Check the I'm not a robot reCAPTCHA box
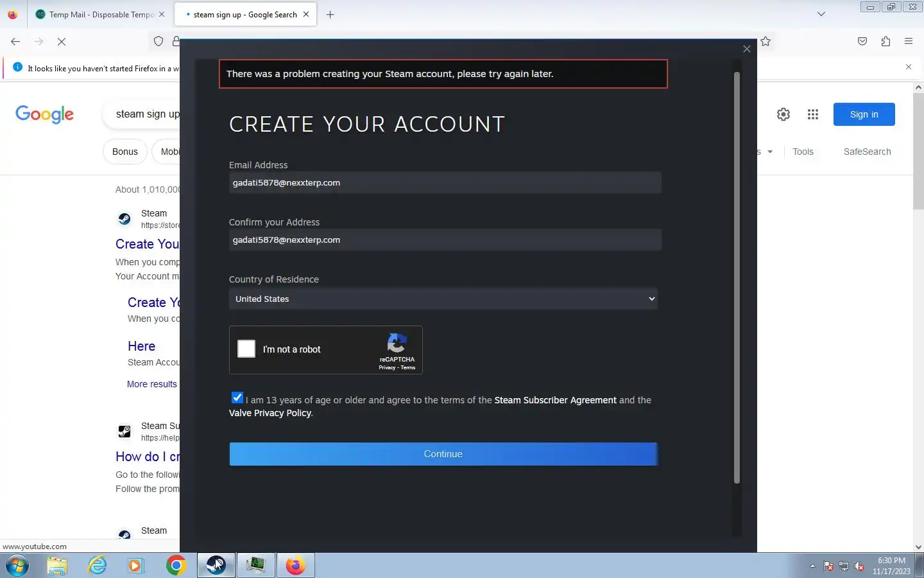 (246, 349)
